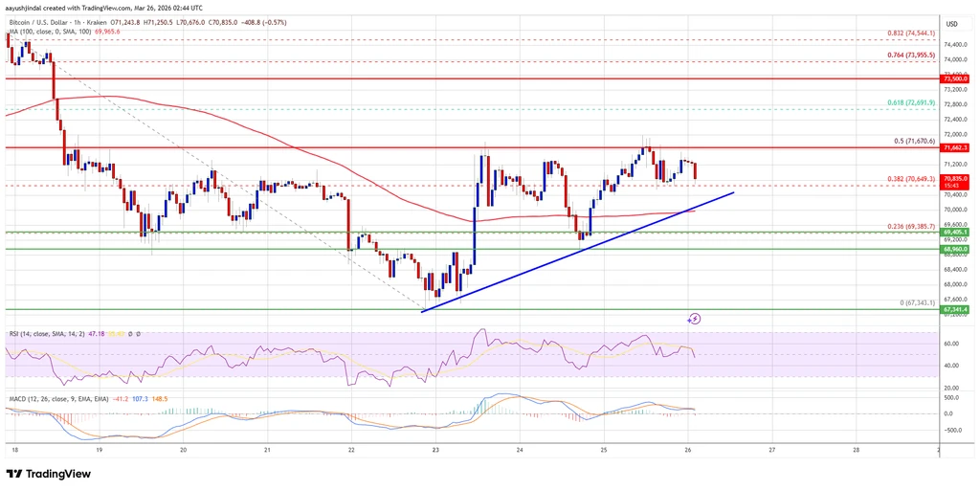The height and width of the screenshot is (490, 980).
Task: Click the TradingView logo at bottom left
Action: coord(48,474)
